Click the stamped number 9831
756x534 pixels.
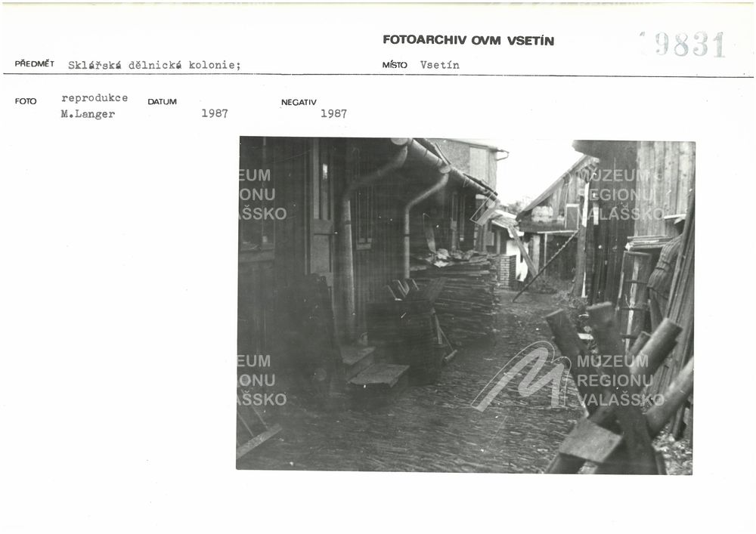(690, 45)
